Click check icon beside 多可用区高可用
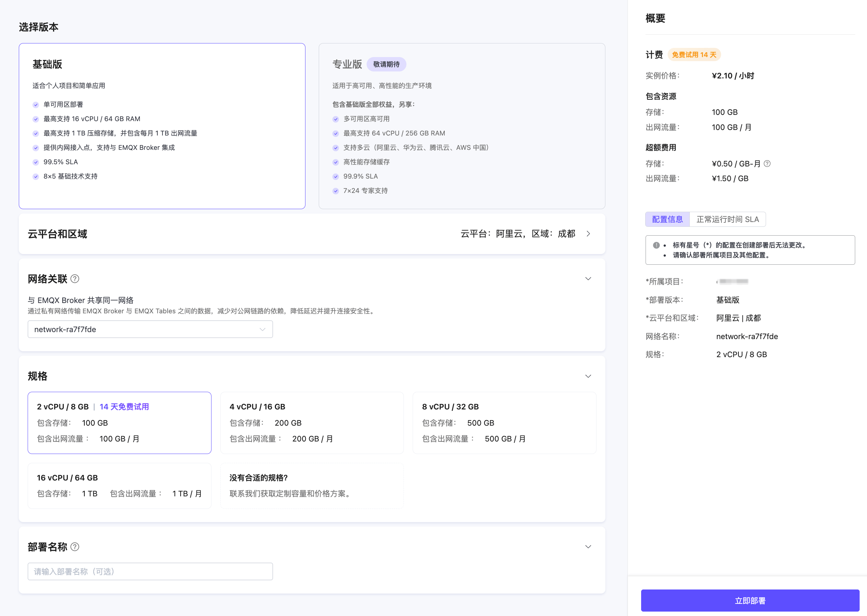This screenshot has height=616, width=867. 336,119
